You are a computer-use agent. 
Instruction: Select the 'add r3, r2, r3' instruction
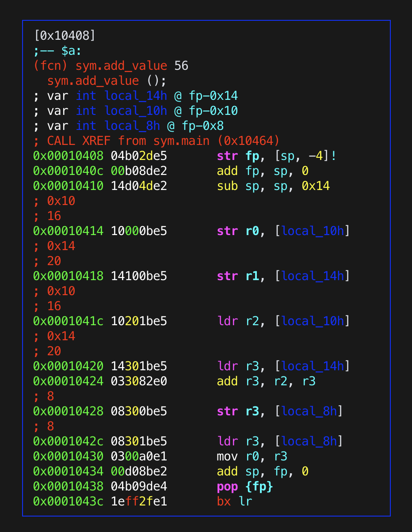266,381
